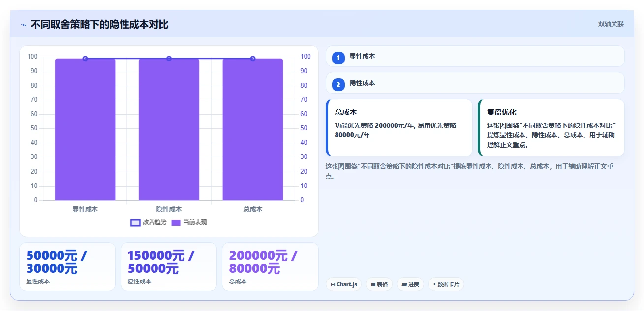Click the 表格 tag icon
The image size is (644, 311).
[373, 284]
